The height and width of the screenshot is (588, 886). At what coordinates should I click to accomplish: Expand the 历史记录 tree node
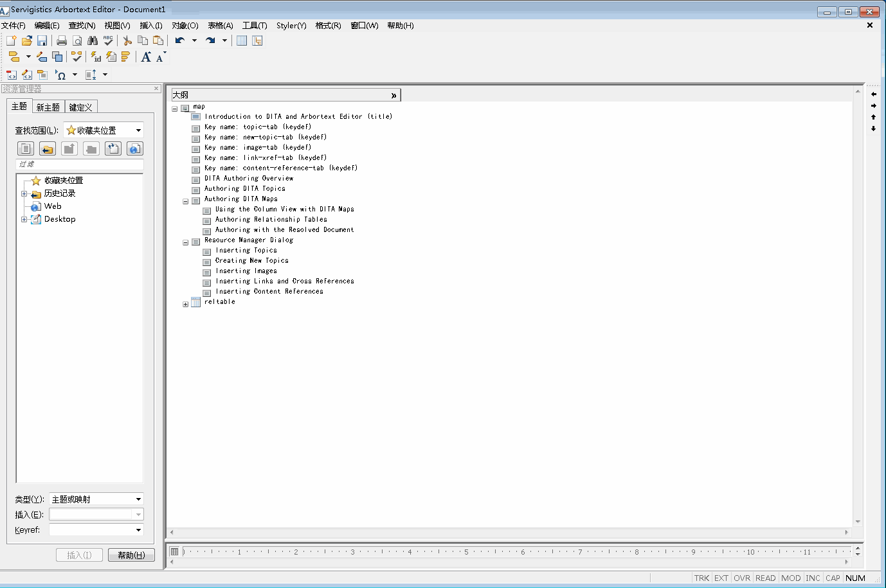pos(24,193)
